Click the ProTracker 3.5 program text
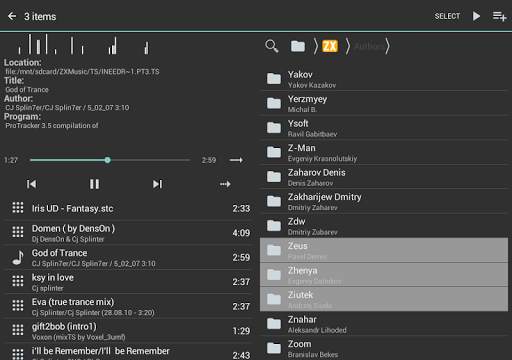Viewport: 512px width, 360px height. point(52,126)
